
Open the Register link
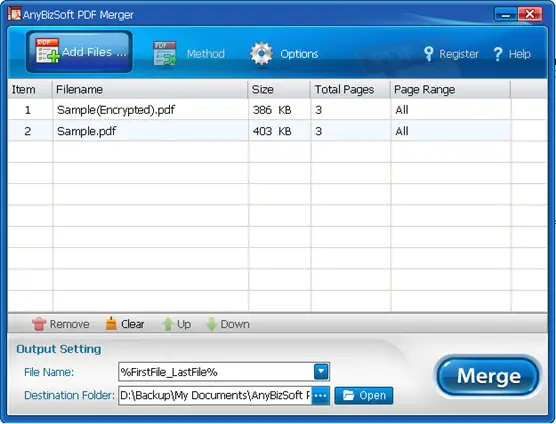click(x=458, y=54)
